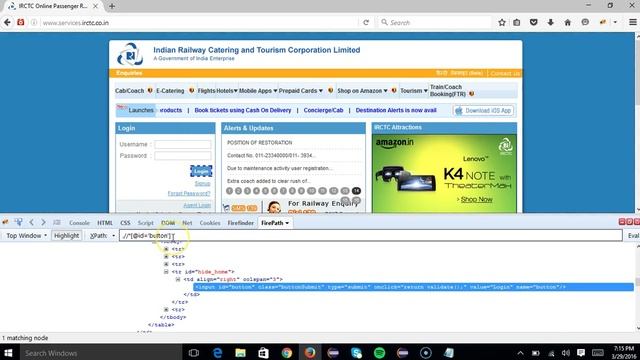The height and width of the screenshot is (360, 640).
Task: Click the XPath expression input field
Action: click(371, 236)
